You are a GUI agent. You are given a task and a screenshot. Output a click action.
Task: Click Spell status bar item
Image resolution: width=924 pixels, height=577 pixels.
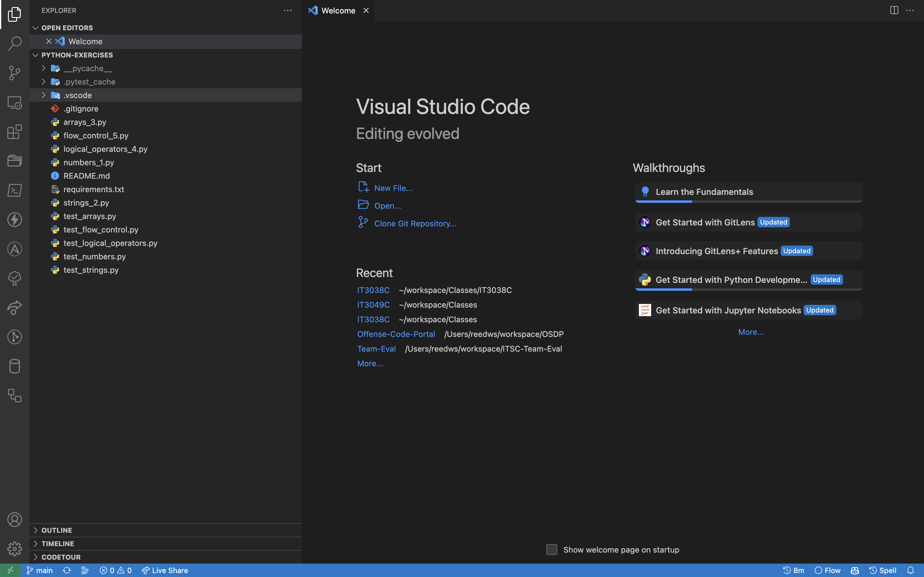click(883, 570)
